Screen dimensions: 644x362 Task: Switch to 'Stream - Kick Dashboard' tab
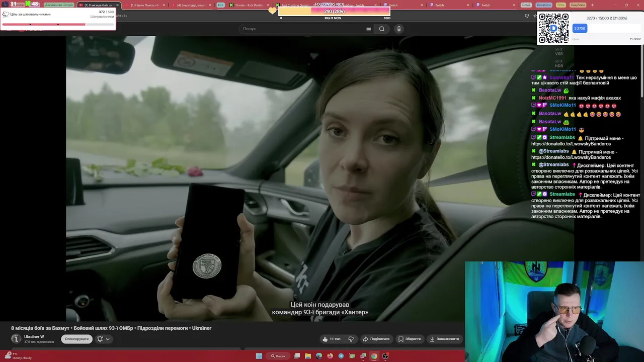249,5
